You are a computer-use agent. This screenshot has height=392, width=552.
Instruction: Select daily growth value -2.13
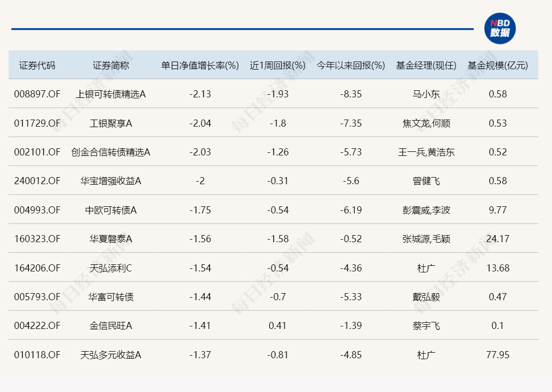click(x=200, y=94)
